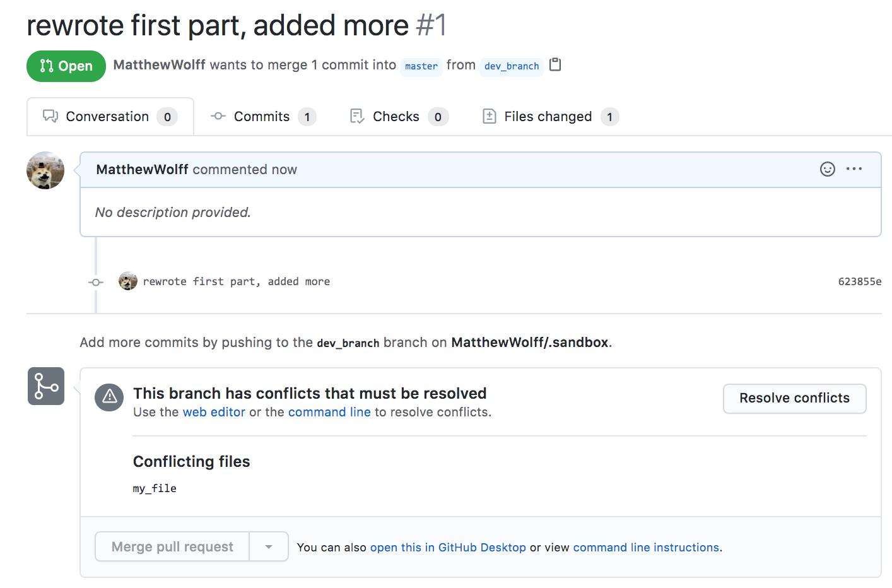Click the master branch label
Image resolution: width=892 pixels, height=588 pixels.
(421, 66)
